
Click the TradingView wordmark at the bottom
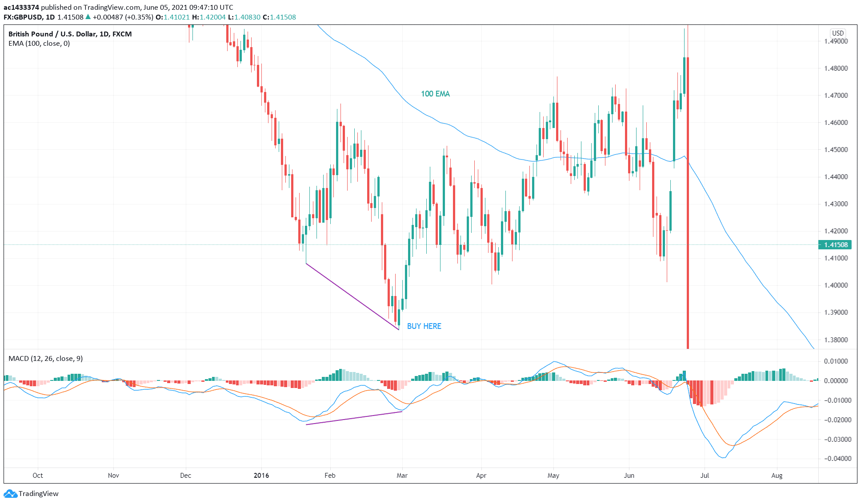click(39, 493)
